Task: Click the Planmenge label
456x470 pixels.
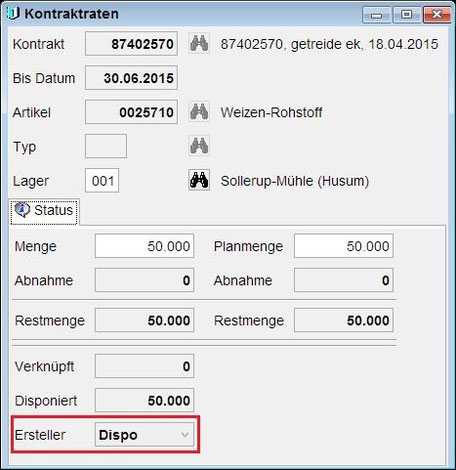Action: pos(248,246)
